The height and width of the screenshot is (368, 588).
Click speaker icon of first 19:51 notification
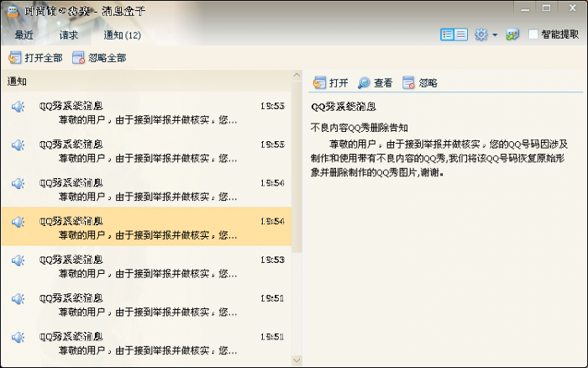pos(18,299)
